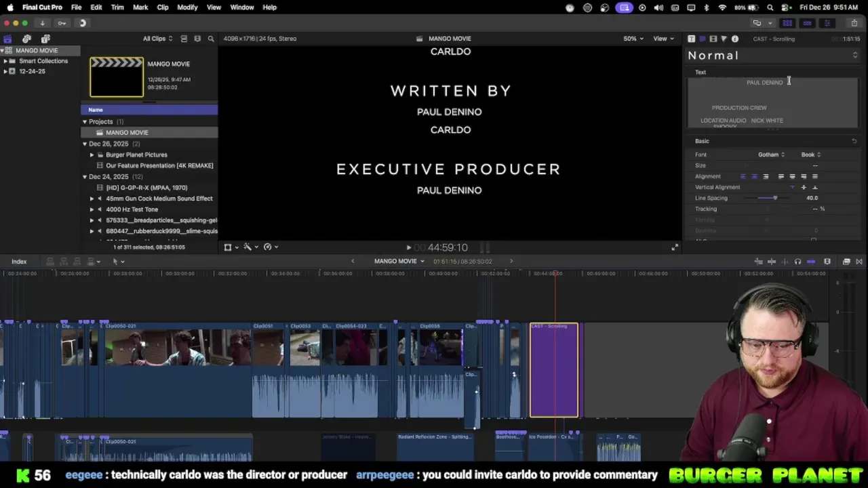Image resolution: width=868 pixels, height=488 pixels.
Task: Reset the Basic section with the arrow
Action: pyautogui.click(x=854, y=141)
